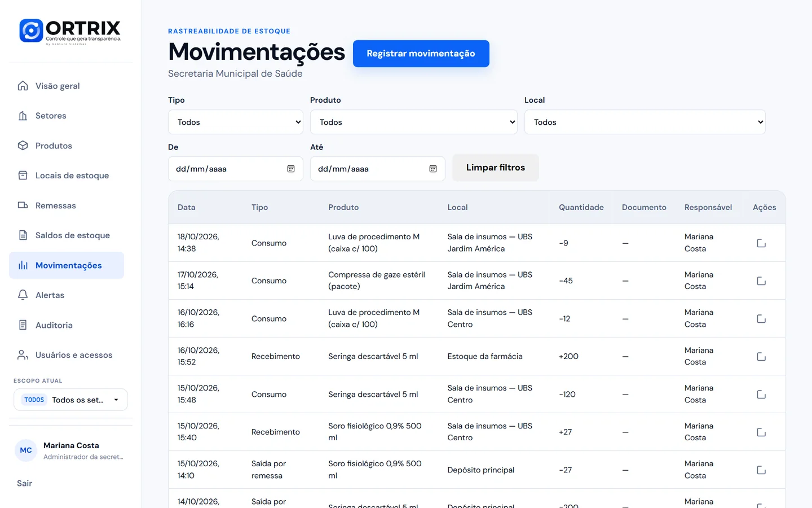This screenshot has height=508, width=812.
Task: Navigate to Remessas in the sidebar
Action: pos(67,205)
